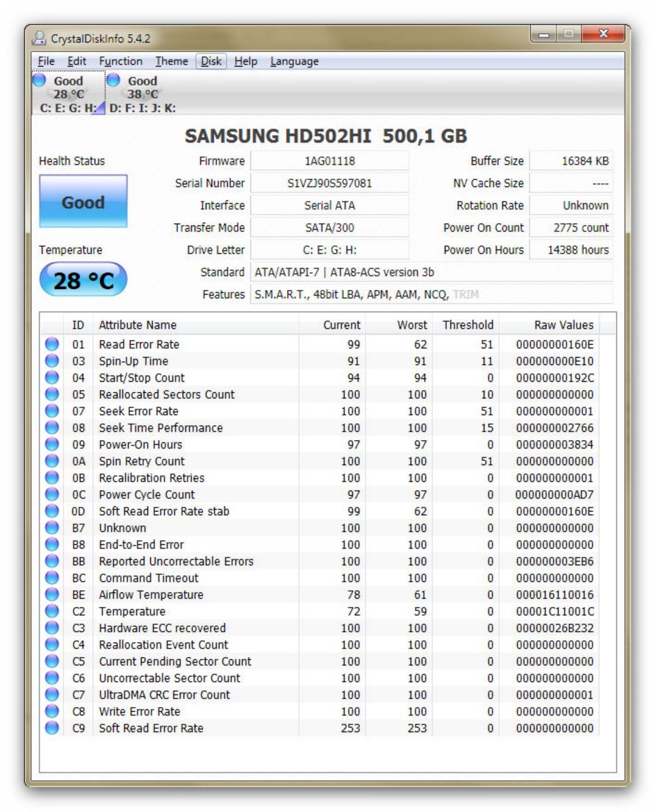Click the Current column header
Screen dimensions: 656x812
tap(332, 325)
